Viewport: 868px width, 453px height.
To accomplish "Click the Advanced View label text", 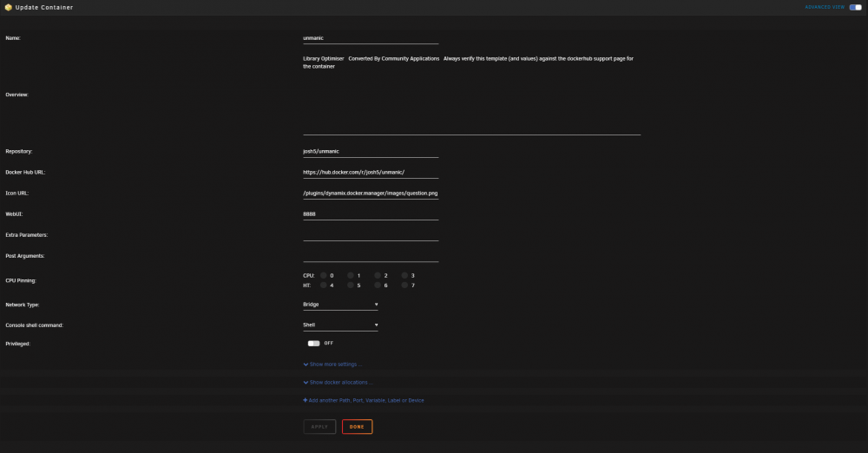I will pos(825,7).
